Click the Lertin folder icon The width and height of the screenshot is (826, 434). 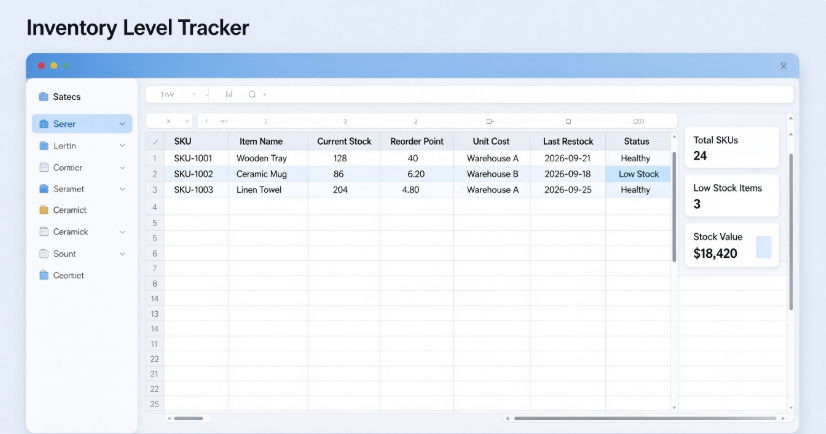point(44,145)
